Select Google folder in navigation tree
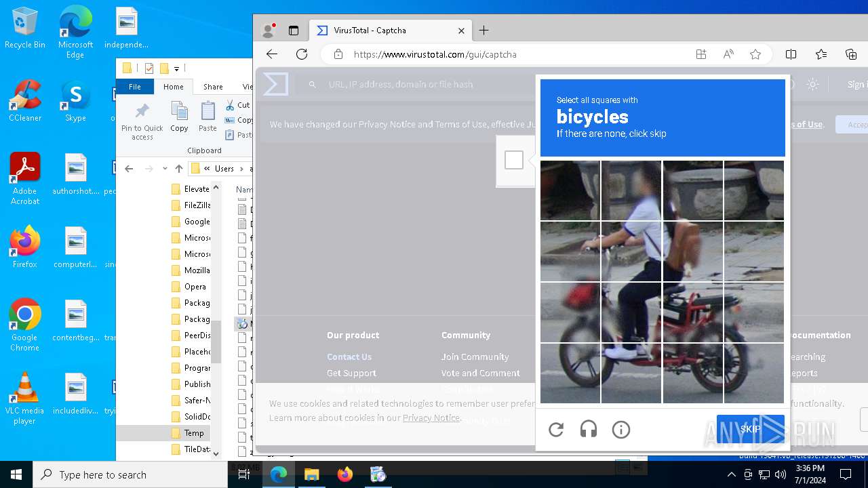The width and height of the screenshot is (868, 488). 197,222
